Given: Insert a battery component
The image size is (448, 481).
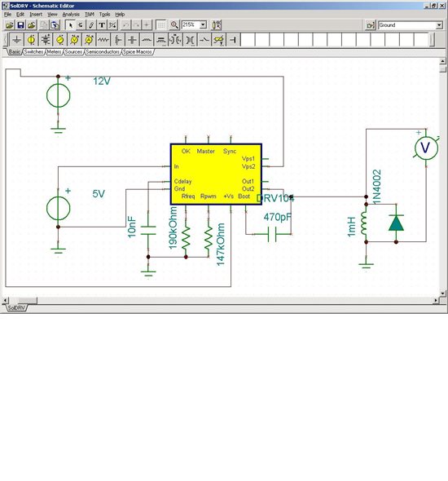Looking at the screenshot, I should [46, 40].
